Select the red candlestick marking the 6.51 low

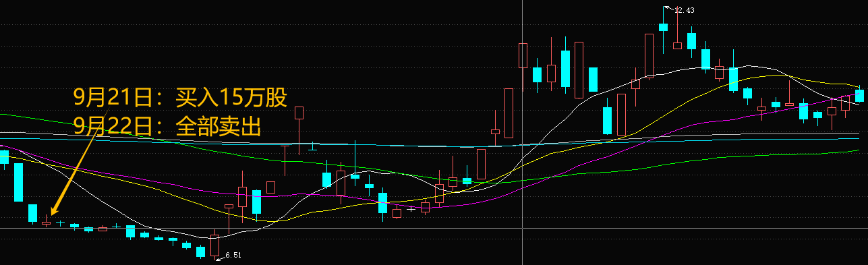[x=215, y=245]
